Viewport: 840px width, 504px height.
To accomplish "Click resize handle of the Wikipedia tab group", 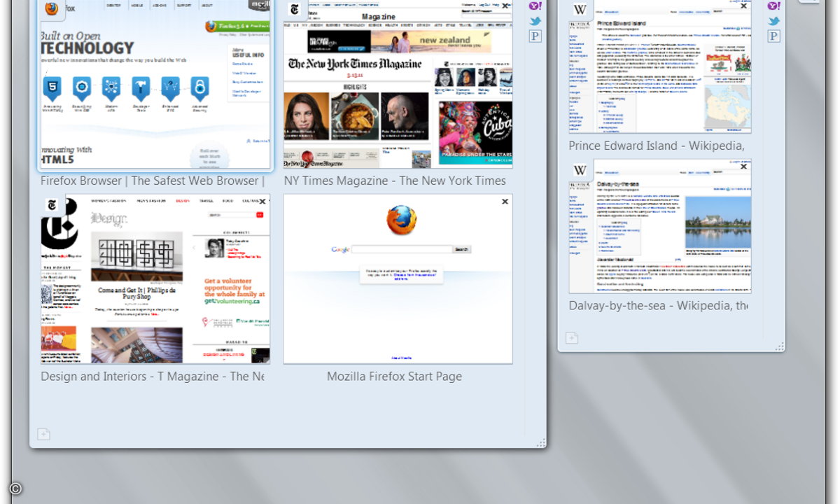I will pos(779,346).
